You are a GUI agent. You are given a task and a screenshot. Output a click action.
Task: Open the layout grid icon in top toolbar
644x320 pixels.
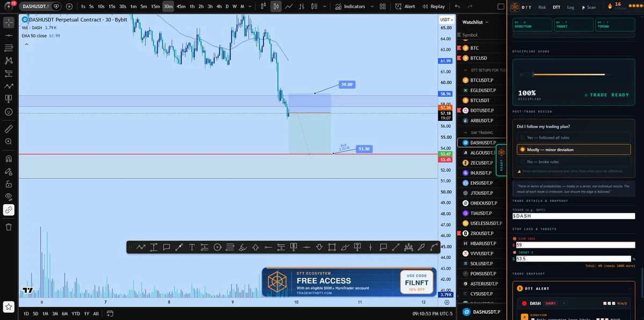click(383, 6)
